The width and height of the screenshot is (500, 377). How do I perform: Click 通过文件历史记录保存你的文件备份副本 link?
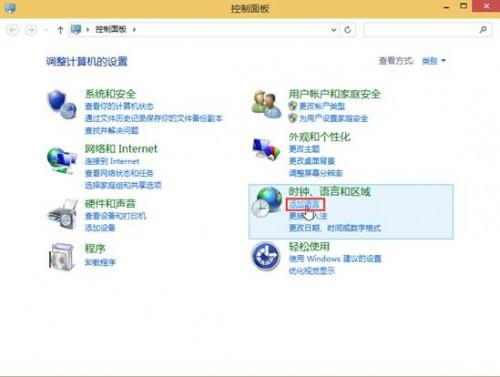pyautogui.click(x=154, y=118)
